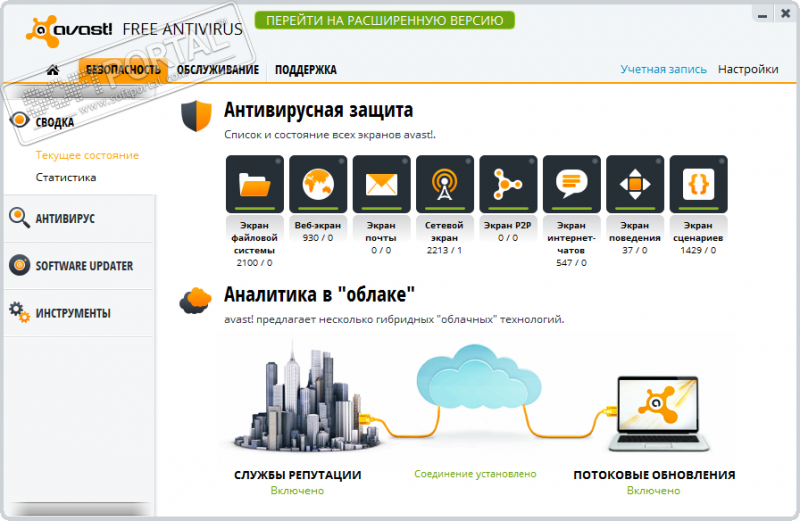This screenshot has width=800, height=521.
Task: Click Включено status under Потоковые обновления
Action: [654, 491]
